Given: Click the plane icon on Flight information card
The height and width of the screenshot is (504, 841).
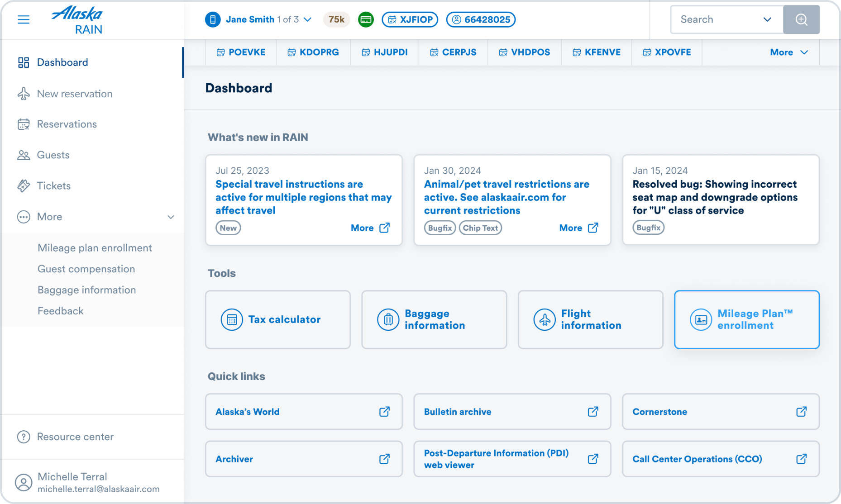Looking at the screenshot, I should click(x=545, y=319).
